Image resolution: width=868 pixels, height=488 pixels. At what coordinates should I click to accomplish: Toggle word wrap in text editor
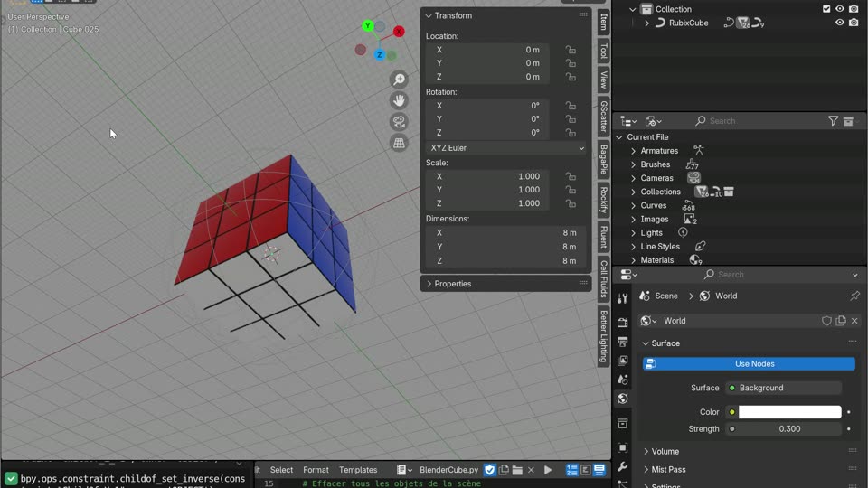[x=586, y=470]
